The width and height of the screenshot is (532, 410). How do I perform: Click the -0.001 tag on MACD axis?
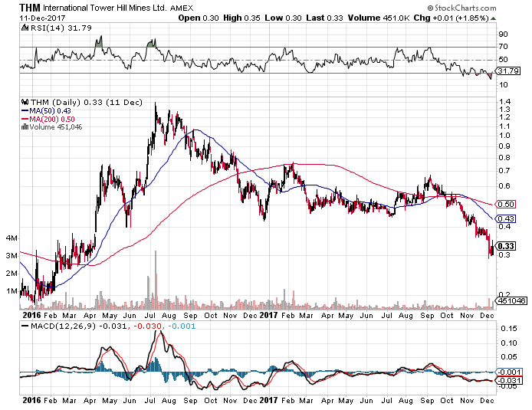[508, 372]
